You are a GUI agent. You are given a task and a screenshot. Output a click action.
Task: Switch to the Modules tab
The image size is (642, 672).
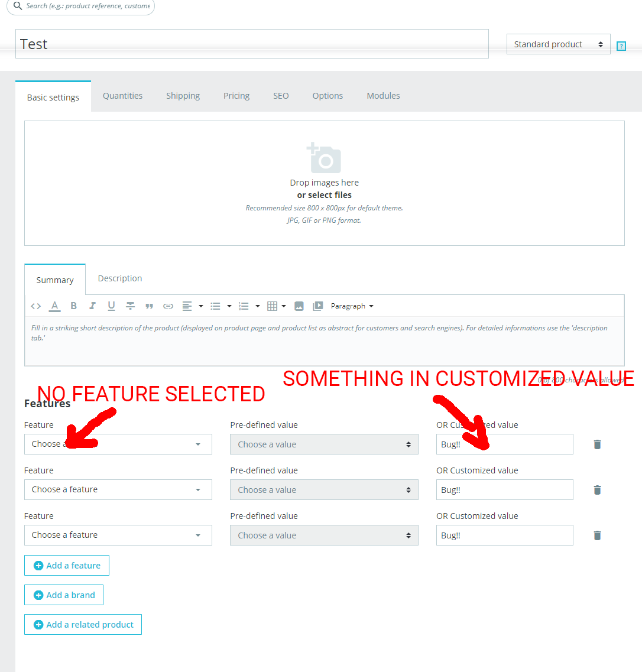(383, 96)
